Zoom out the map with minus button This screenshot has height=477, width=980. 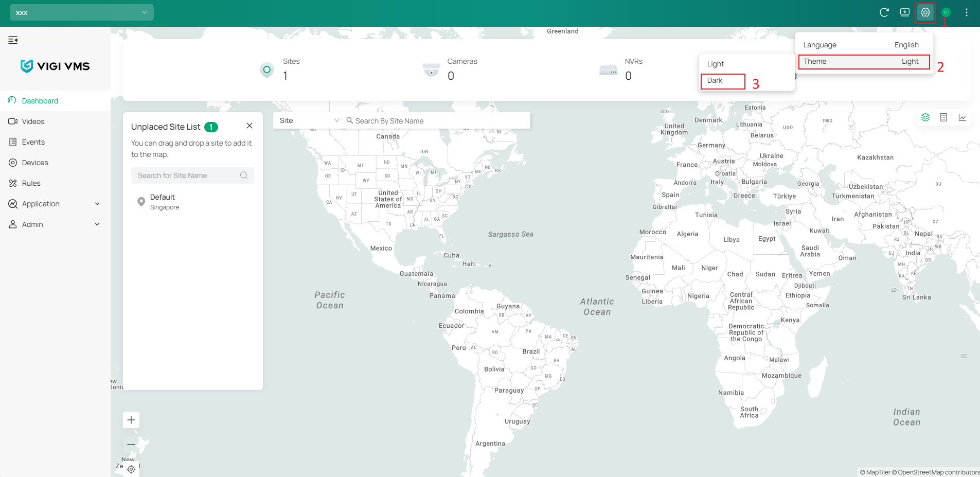pyautogui.click(x=131, y=444)
